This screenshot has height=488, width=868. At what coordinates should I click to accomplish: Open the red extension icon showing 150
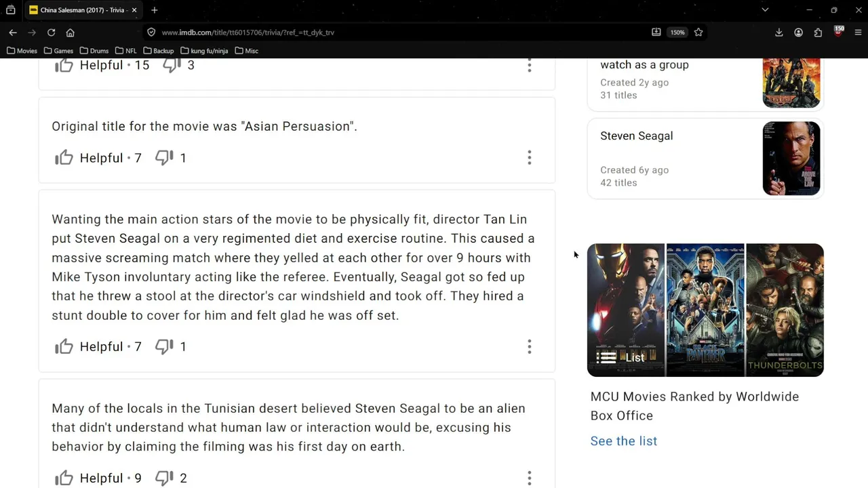pos(838,32)
